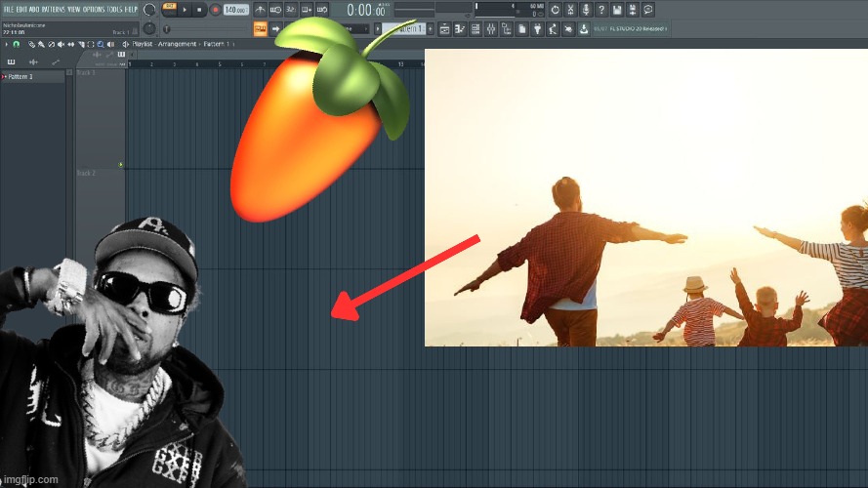The height and width of the screenshot is (488, 868).
Task: Expand the playlist options arrow menu
Action: [x=6, y=44]
